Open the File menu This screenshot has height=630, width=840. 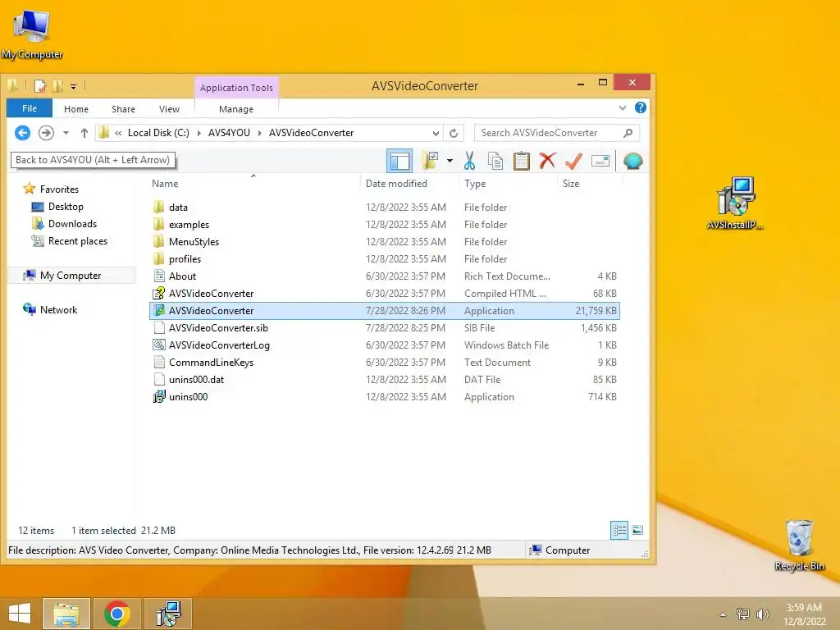(30, 108)
